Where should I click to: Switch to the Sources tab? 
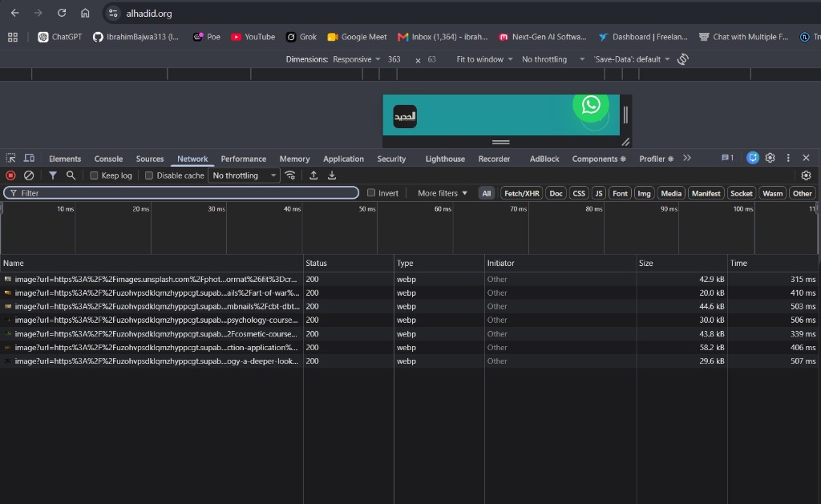(150, 159)
